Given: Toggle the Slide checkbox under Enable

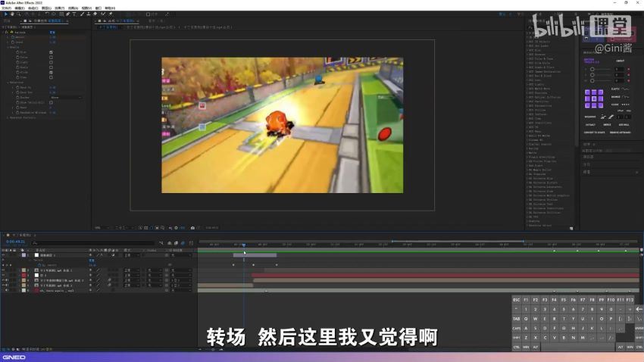Looking at the screenshot, I should (51, 72).
